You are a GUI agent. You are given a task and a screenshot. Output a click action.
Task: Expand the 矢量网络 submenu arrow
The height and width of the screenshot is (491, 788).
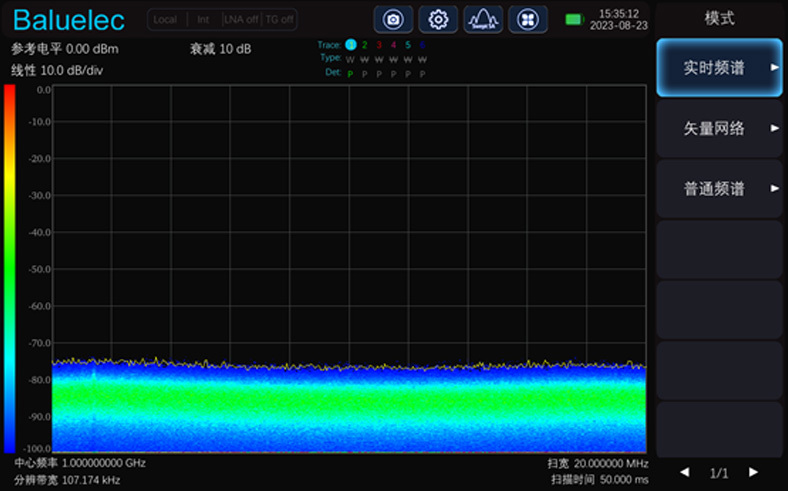[775, 128]
